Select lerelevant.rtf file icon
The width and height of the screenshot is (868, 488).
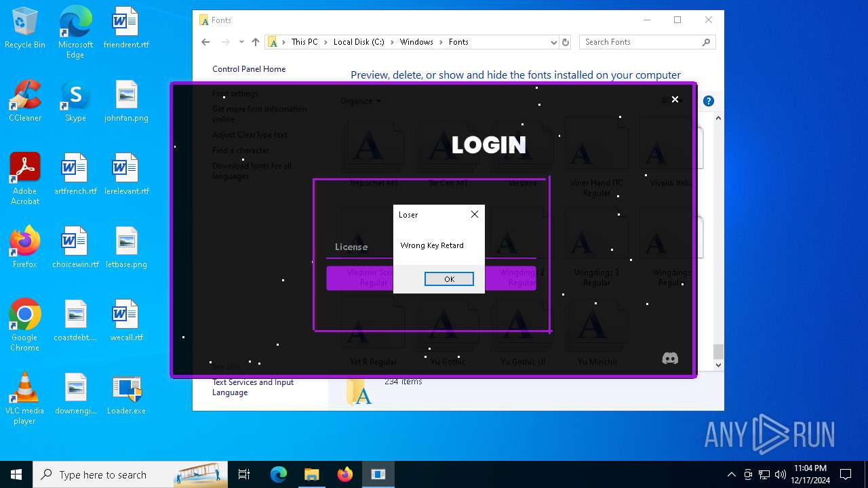tap(126, 175)
